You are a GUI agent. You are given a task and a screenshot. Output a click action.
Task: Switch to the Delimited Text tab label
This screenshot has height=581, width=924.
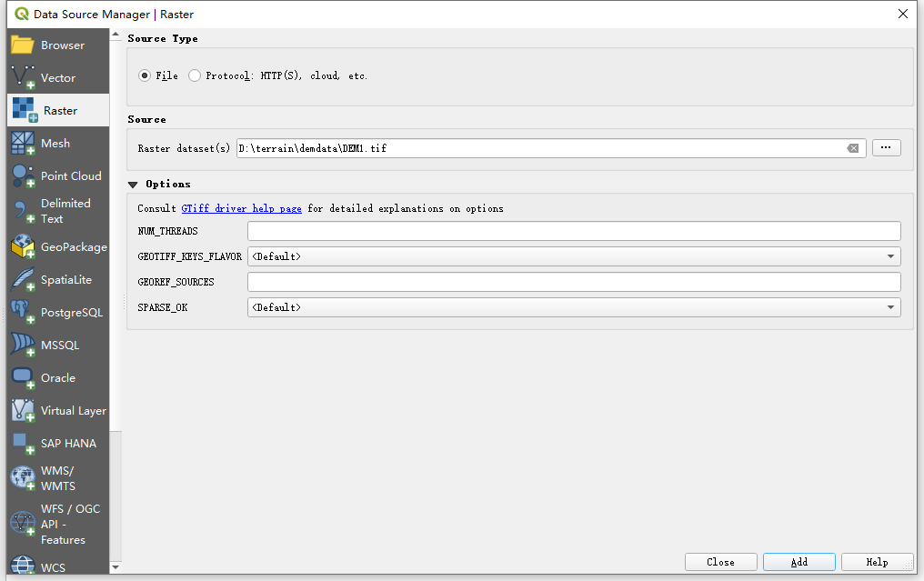(x=65, y=211)
